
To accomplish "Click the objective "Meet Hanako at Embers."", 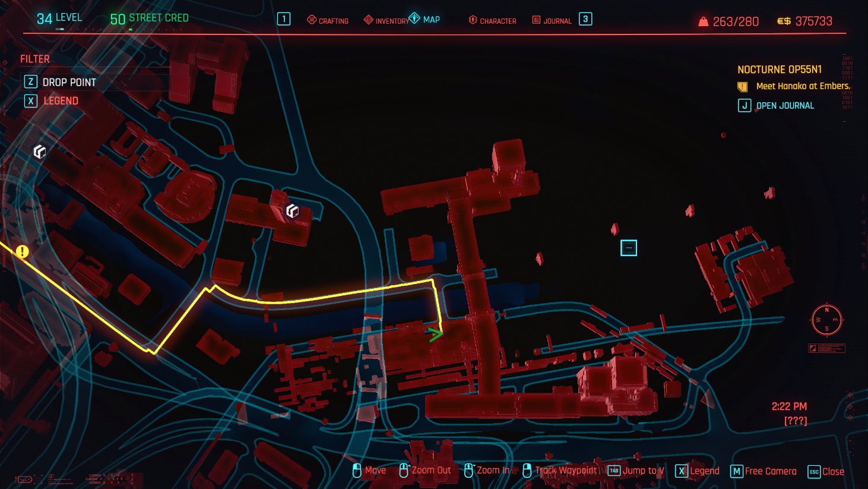I will (803, 86).
